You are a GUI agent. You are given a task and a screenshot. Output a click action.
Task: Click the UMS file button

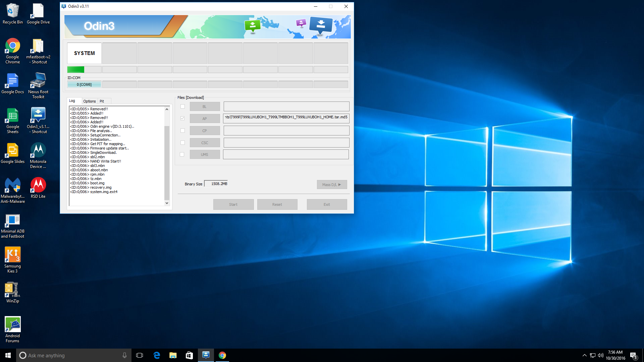tap(205, 155)
